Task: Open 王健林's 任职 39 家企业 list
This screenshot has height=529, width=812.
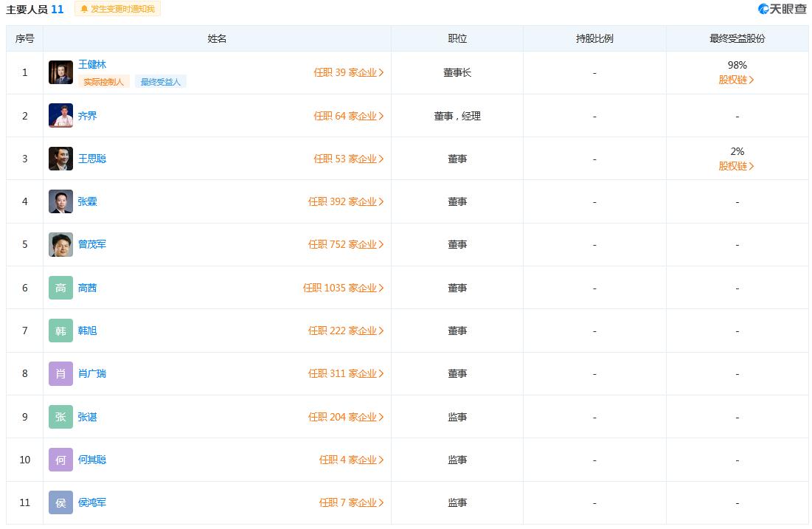Action: [x=349, y=72]
